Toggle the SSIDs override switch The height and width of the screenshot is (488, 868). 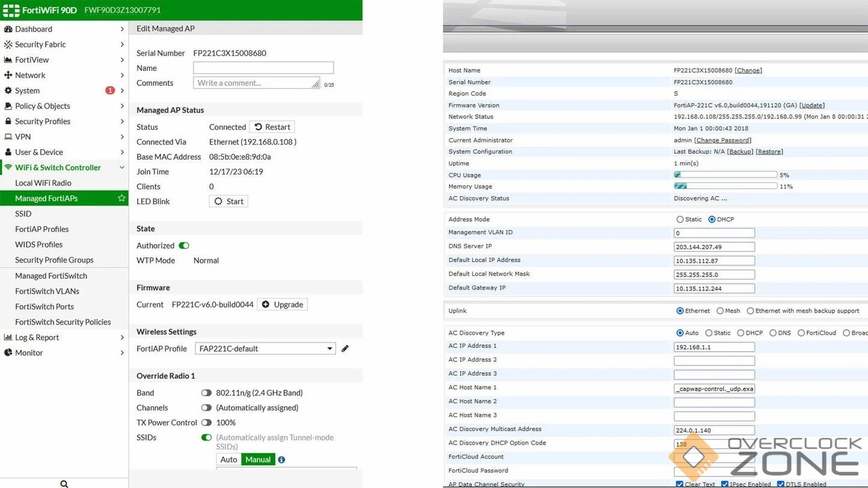coord(206,438)
